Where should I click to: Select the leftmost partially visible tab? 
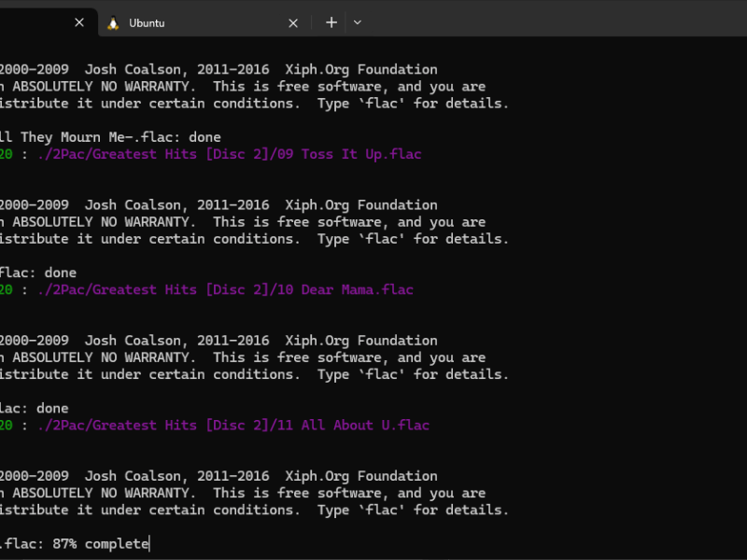coord(37,22)
